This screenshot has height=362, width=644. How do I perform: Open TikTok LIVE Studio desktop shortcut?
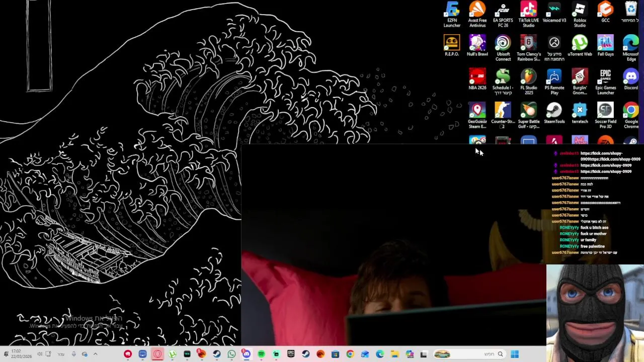click(x=529, y=15)
